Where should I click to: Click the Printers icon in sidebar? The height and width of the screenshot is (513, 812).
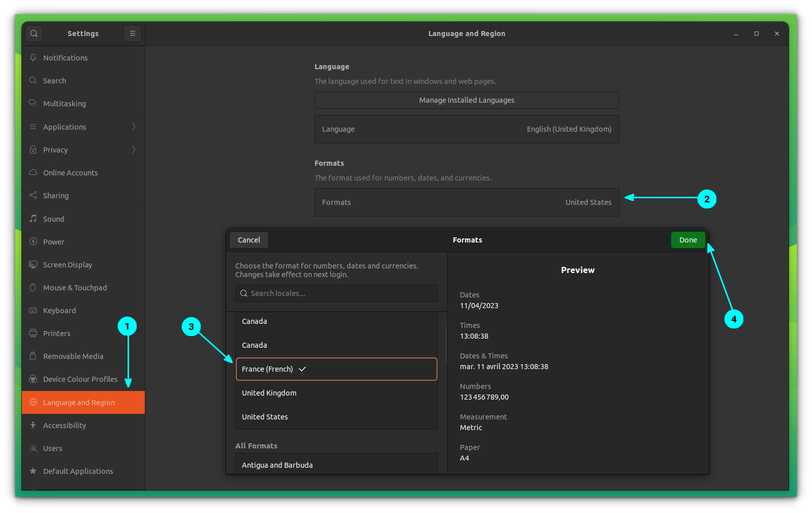point(33,333)
